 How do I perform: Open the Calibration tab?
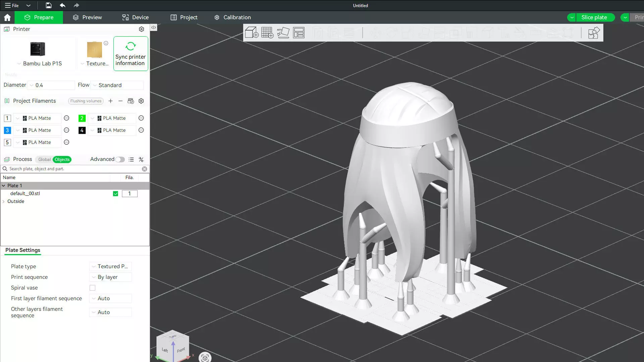pyautogui.click(x=232, y=17)
